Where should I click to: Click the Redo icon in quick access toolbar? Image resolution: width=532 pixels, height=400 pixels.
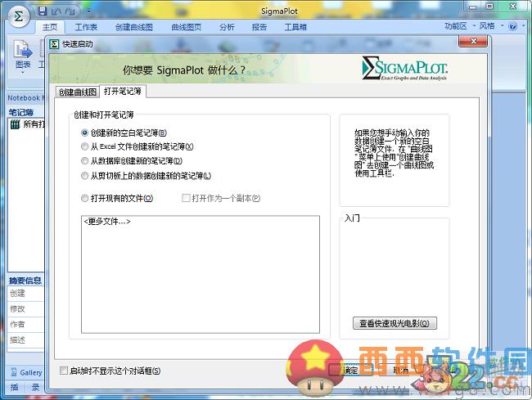pos(70,11)
